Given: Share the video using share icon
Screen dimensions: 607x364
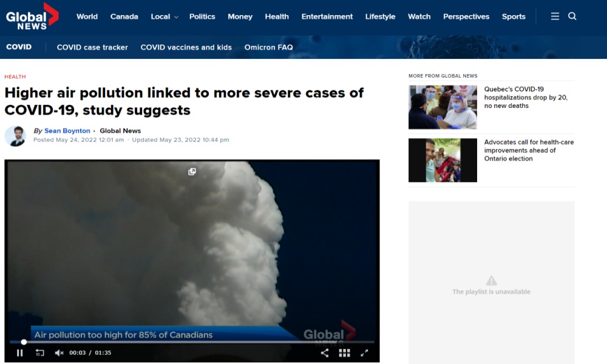Looking at the screenshot, I should point(324,353).
